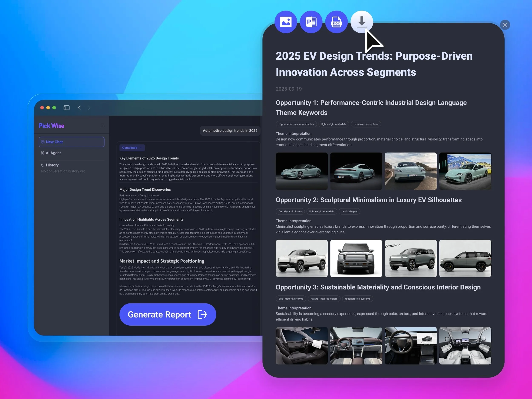Go forward with the right chevron
Image resolution: width=532 pixels, height=399 pixels.
[x=89, y=107]
